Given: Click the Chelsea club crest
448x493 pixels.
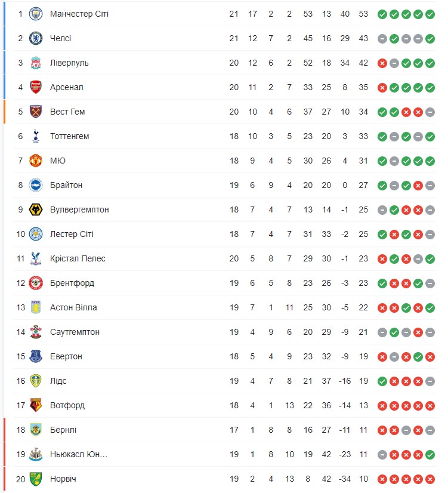Looking at the screenshot, I should [x=36, y=38].
